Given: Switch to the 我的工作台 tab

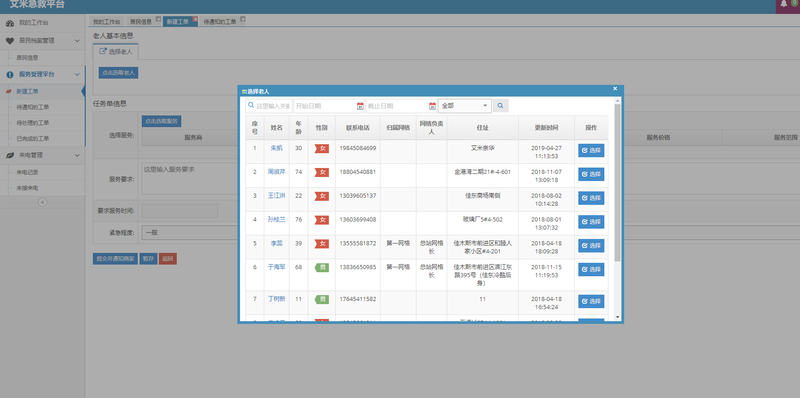Looking at the screenshot, I should [x=107, y=22].
